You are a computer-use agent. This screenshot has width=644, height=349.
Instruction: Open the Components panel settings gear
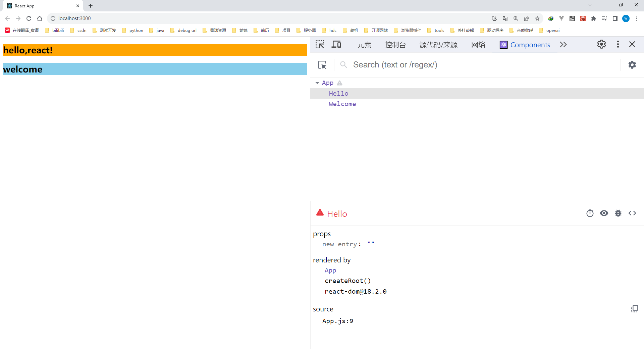(x=632, y=65)
